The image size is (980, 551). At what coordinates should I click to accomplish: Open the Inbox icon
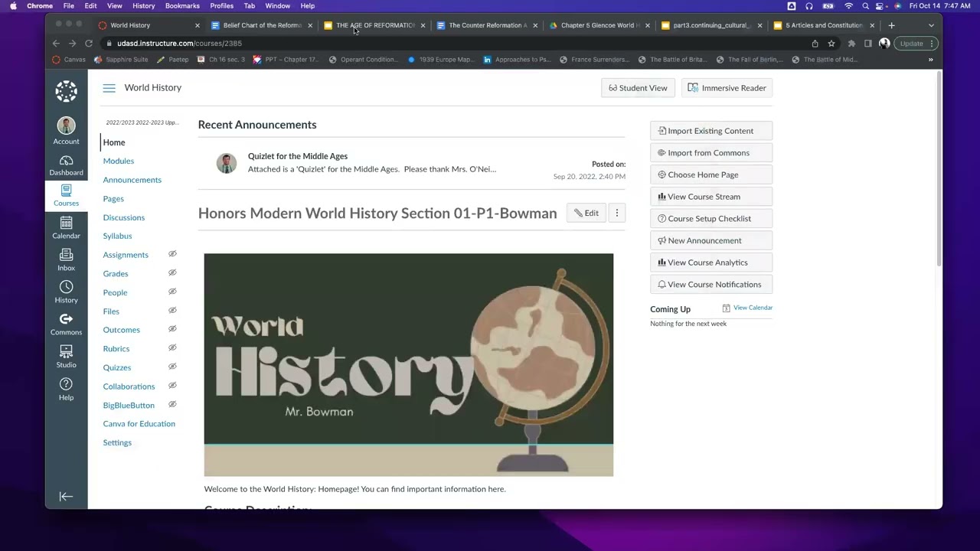tap(66, 255)
